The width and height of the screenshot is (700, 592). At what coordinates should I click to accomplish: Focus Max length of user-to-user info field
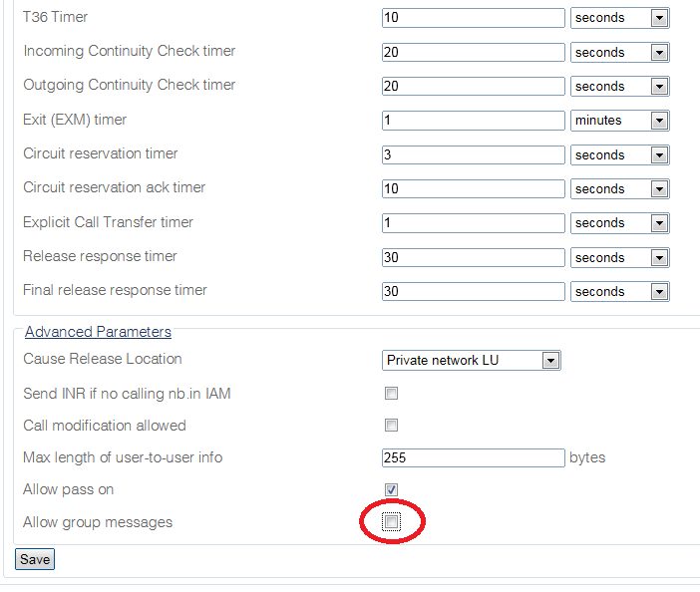pyautogui.click(x=474, y=457)
